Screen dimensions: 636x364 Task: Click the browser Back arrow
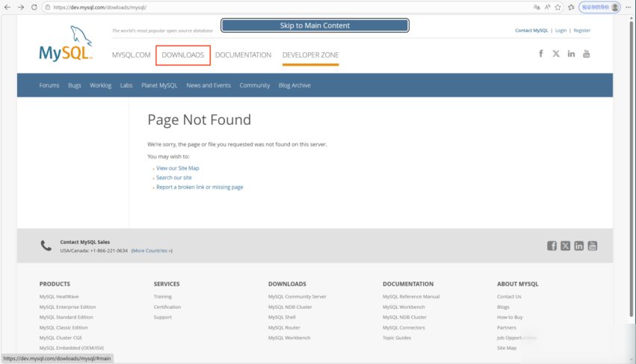7,7
